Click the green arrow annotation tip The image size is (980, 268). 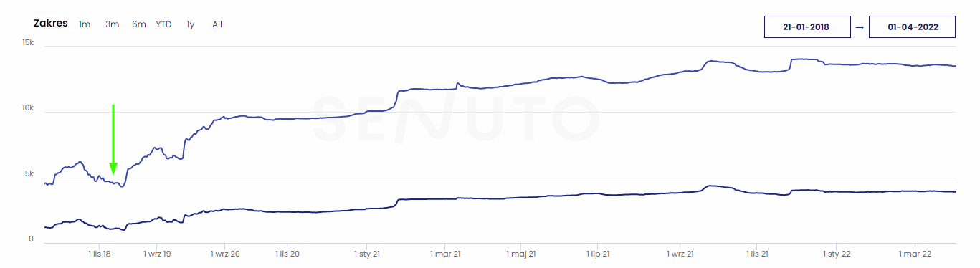click(x=113, y=172)
